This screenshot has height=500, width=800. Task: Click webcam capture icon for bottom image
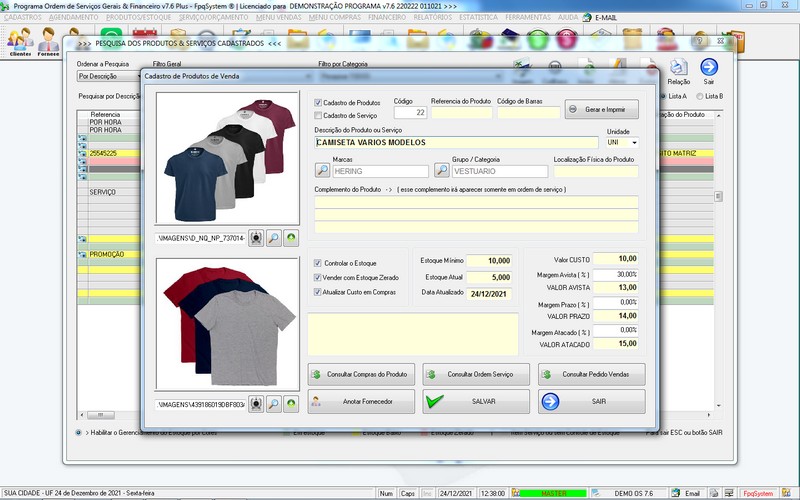coord(257,404)
